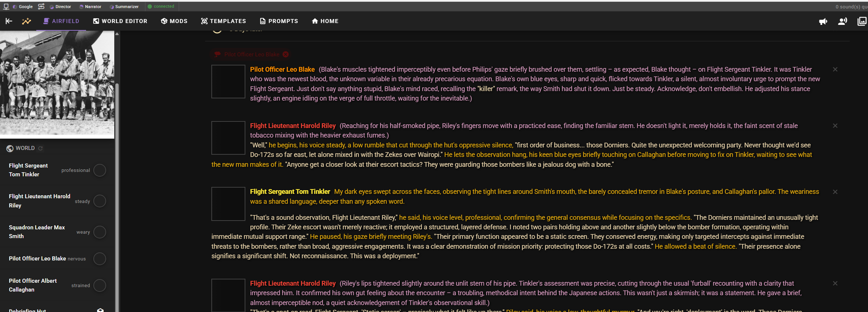Select Pilot Officer Albert Callaghan in world list
This screenshot has height=312, width=868.
coord(33,285)
